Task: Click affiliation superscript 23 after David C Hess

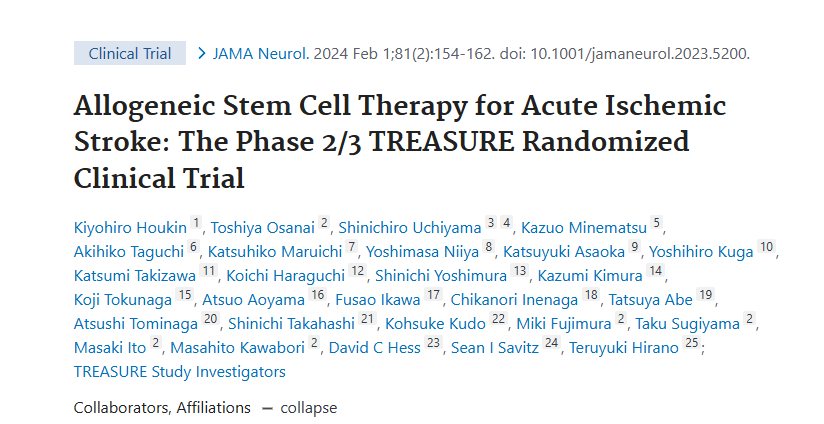Action: point(433,345)
